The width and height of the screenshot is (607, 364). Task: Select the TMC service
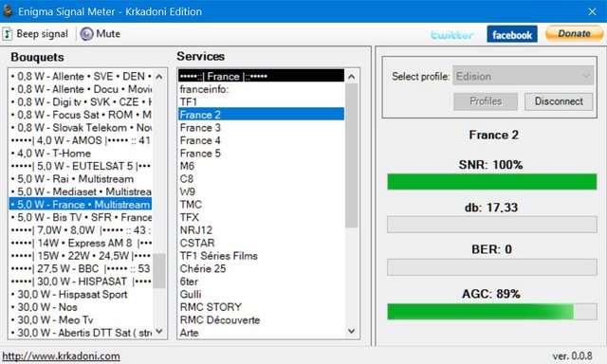pyautogui.click(x=262, y=204)
